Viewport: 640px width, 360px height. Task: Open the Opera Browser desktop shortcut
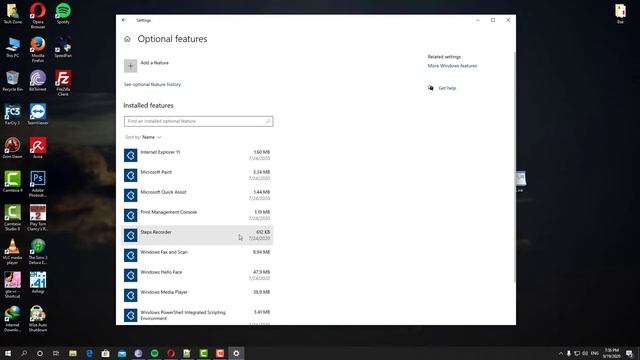point(38,15)
